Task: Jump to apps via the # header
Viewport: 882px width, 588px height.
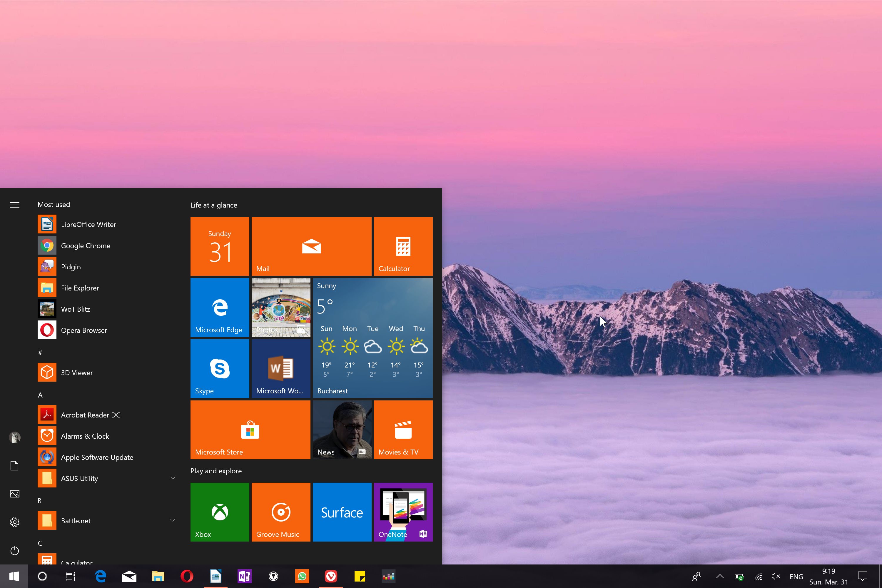Action: tap(40, 353)
